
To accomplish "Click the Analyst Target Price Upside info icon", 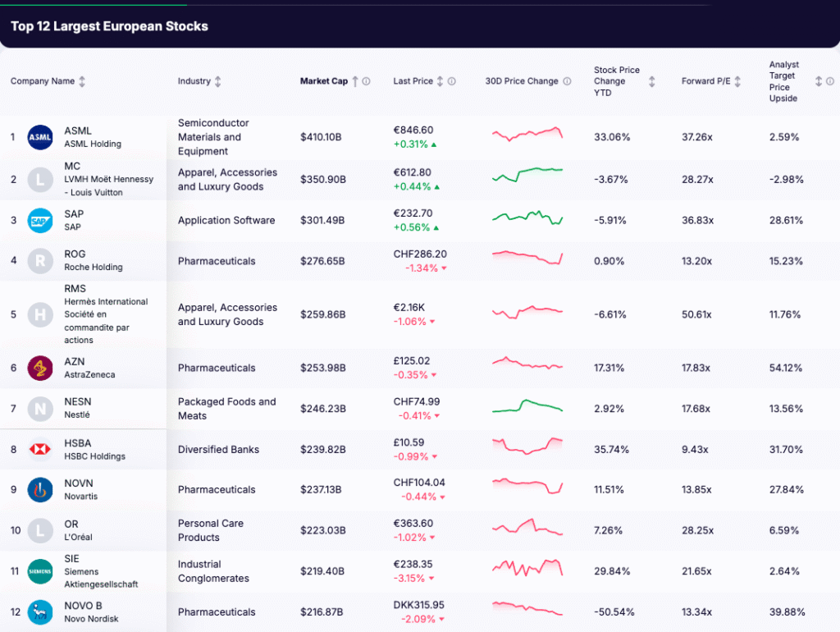I will click(829, 81).
